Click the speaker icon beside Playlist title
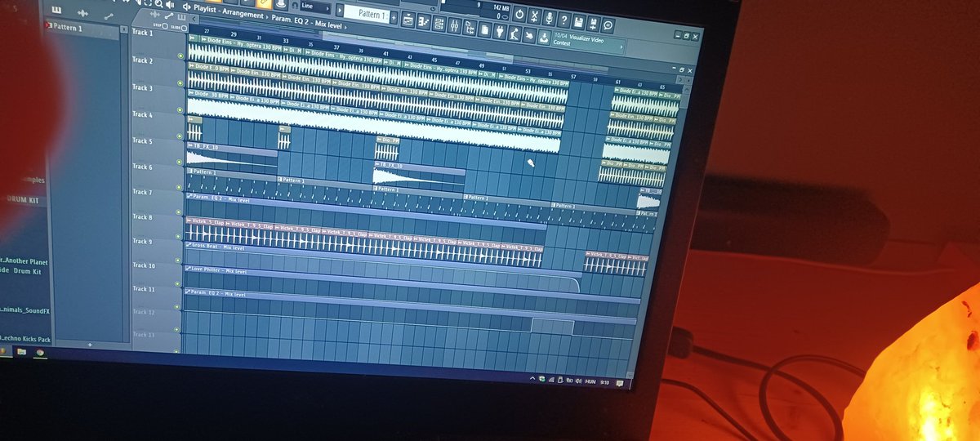The width and height of the screenshot is (980, 441). (186, 7)
